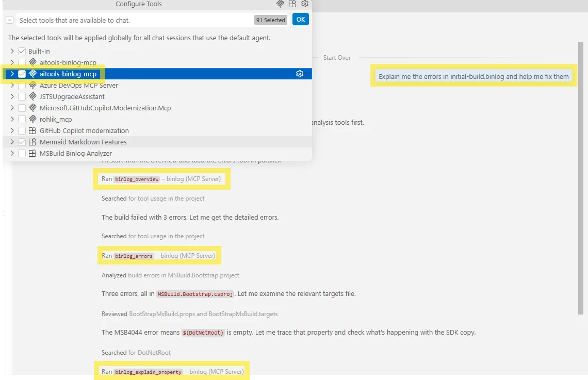Check the JSTSUpgradeAssistant checkbox
Image resolution: width=588 pixels, height=380 pixels.
coord(22,96)
